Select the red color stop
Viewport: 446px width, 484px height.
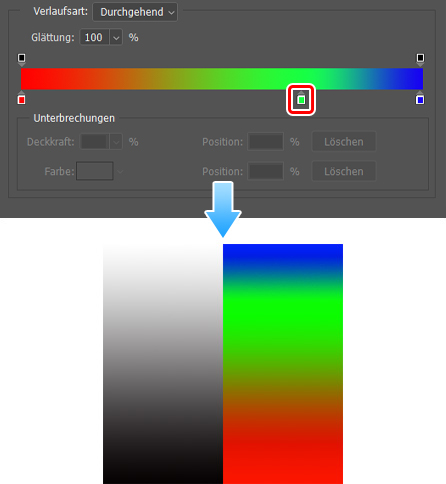[x=21, y=98]
